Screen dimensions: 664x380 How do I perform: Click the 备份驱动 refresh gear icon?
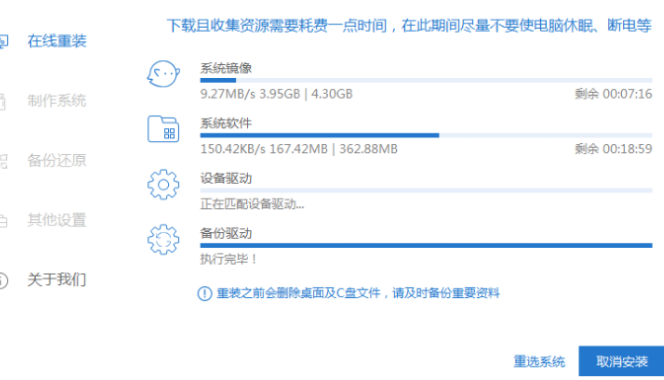163,239
